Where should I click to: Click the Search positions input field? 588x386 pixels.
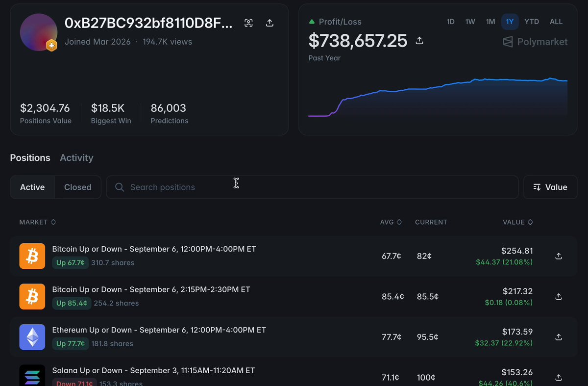point(312,187)
